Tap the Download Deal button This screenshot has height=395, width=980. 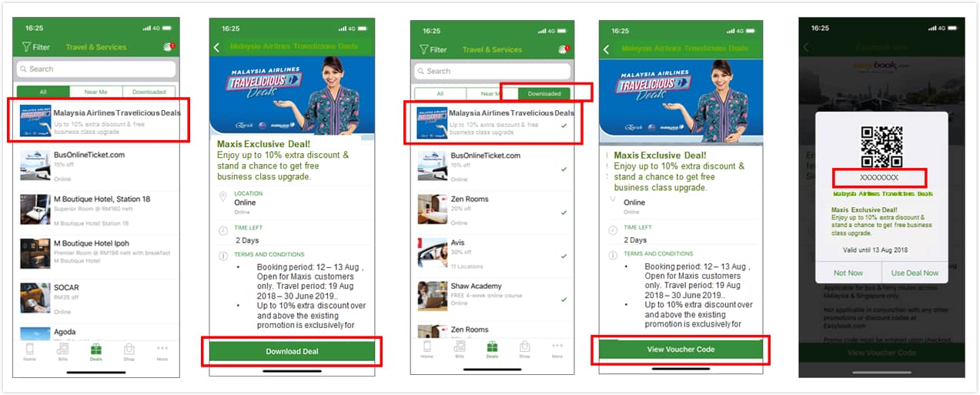[x=292, y=351]
